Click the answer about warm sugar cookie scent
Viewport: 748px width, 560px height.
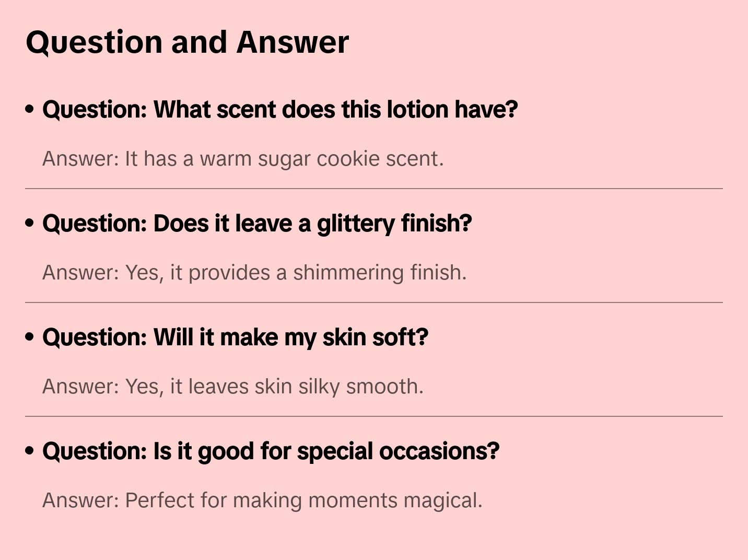243,159
